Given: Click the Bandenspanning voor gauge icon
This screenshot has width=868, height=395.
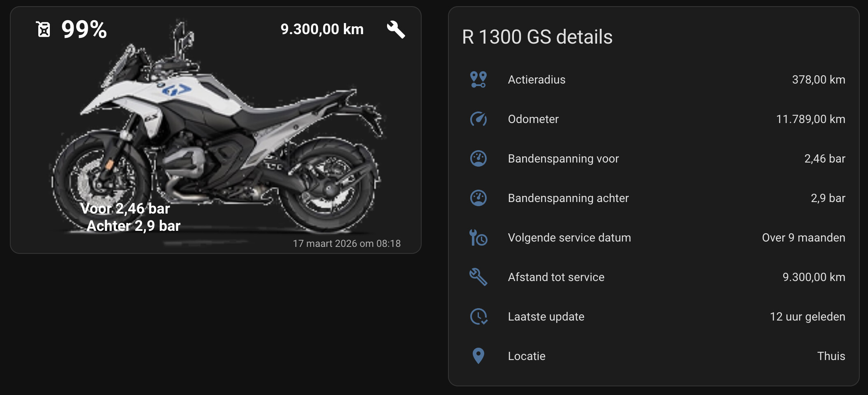Looking at the screenshot, I should (478, 158).
